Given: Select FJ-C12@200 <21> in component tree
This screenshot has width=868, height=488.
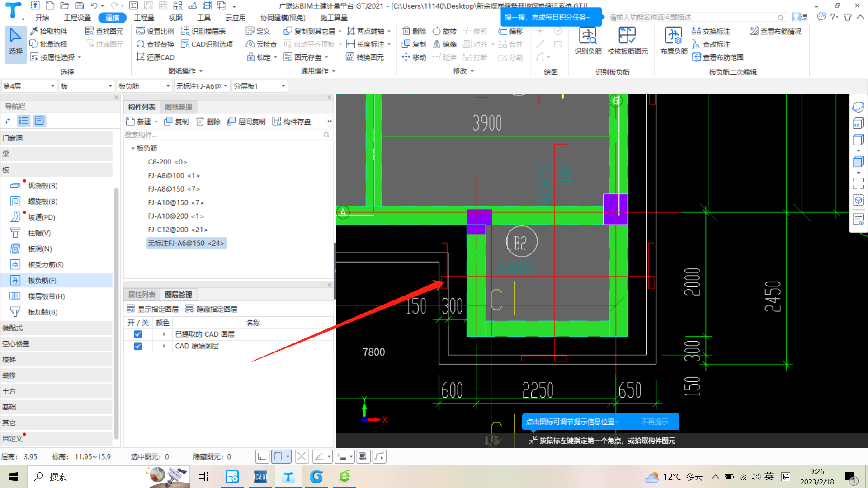Looking at the screenshot, I should click(x=178, y=230).
